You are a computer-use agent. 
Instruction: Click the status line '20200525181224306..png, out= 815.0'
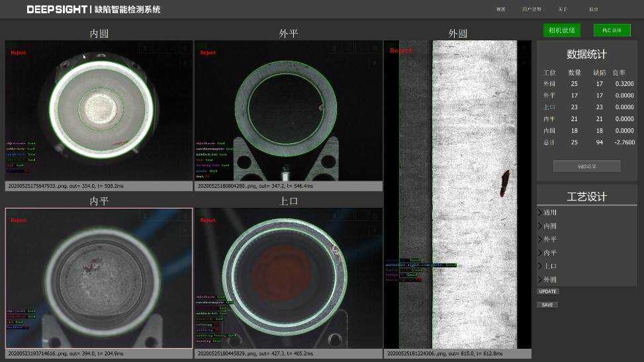[x=457, y=353]
